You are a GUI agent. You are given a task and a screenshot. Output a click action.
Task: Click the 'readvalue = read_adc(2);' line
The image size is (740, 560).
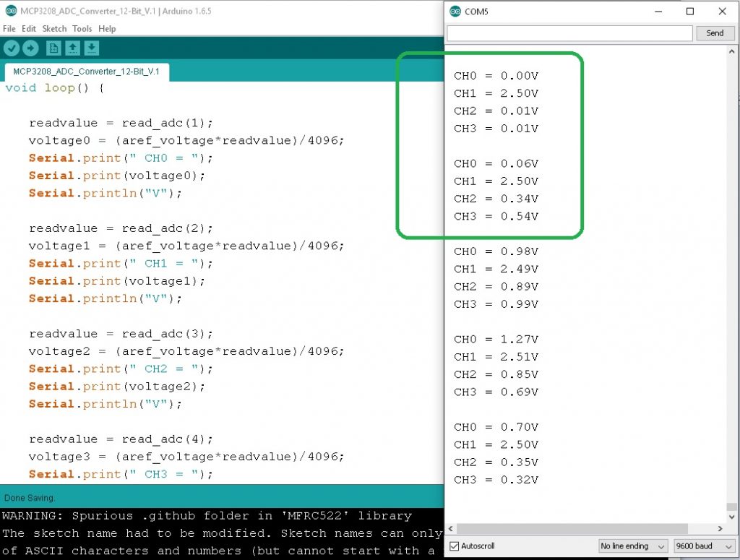121,229
